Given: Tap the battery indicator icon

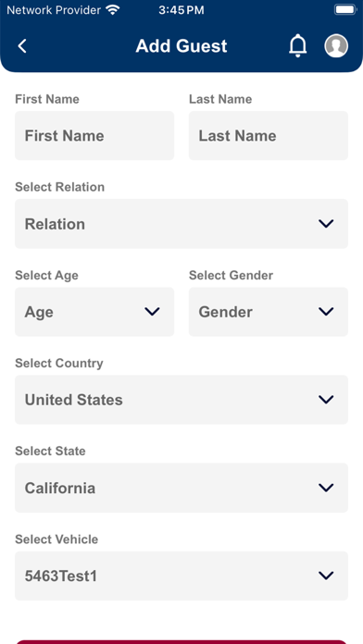Looking at the screenshot, I should pyautogui.click(x=345, y=10).
